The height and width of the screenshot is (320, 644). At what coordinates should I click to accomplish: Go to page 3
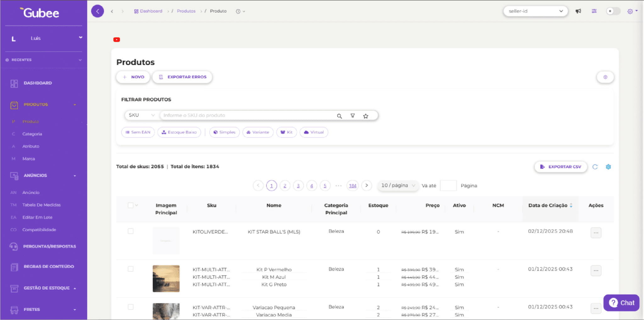tap(298, 186)
